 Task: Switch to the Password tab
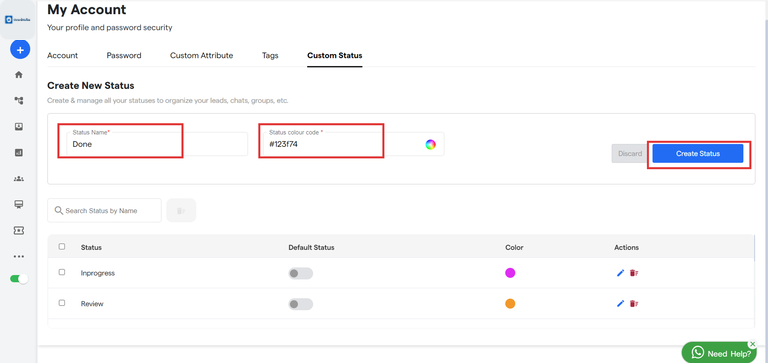coord(124,56)
